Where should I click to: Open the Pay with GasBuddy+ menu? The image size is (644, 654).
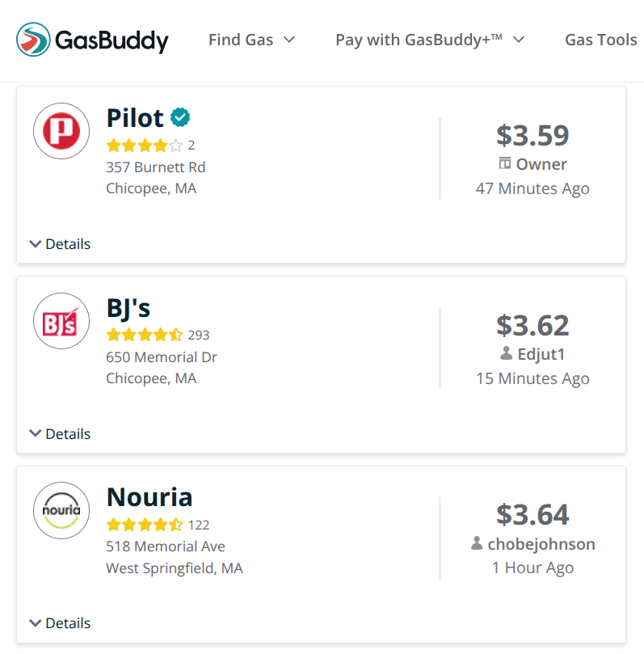tap(430, 40)
